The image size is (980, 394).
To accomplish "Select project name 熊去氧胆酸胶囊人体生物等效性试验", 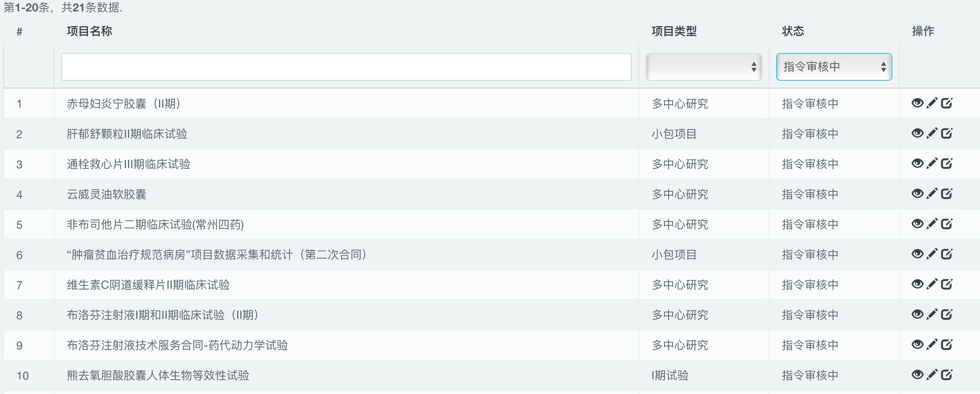I will pyautogui.click(x=158, y=375).
